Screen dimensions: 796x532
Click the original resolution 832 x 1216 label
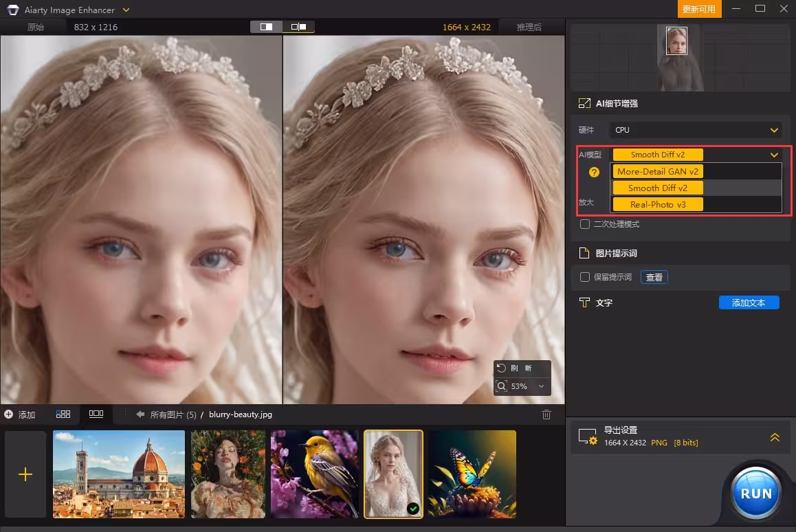[x=96, y=27]
